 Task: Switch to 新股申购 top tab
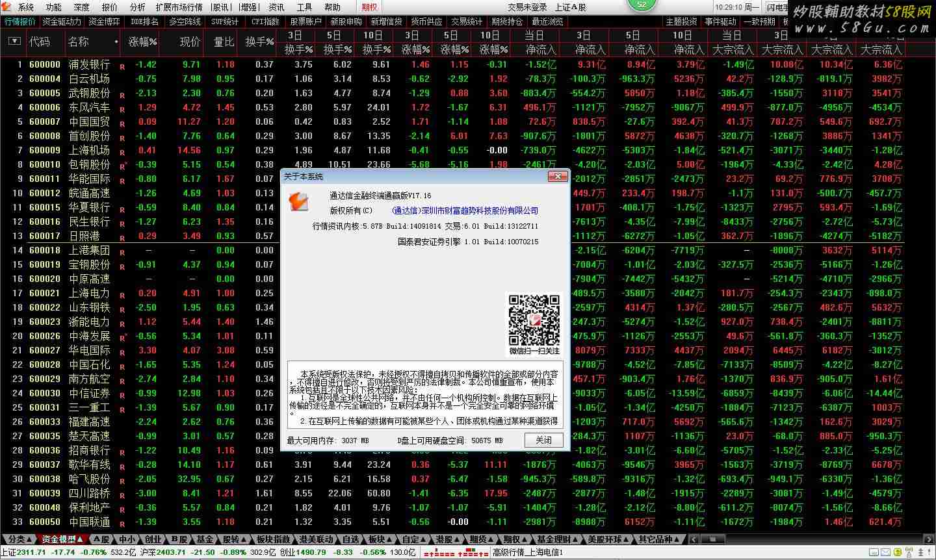point(346,21)
